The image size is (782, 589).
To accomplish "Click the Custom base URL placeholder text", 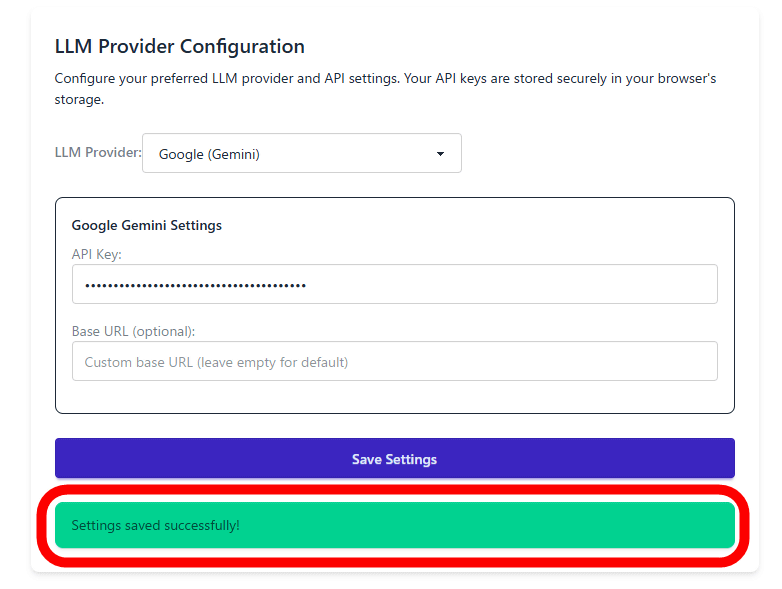I will (x=216, y=362).
